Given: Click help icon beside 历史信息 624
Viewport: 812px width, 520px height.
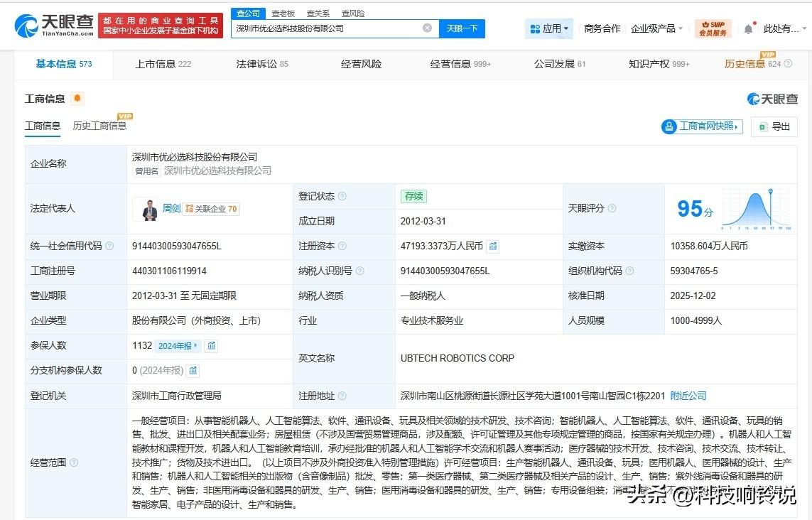Looking at the screenshot, I should tap(788, 64).
